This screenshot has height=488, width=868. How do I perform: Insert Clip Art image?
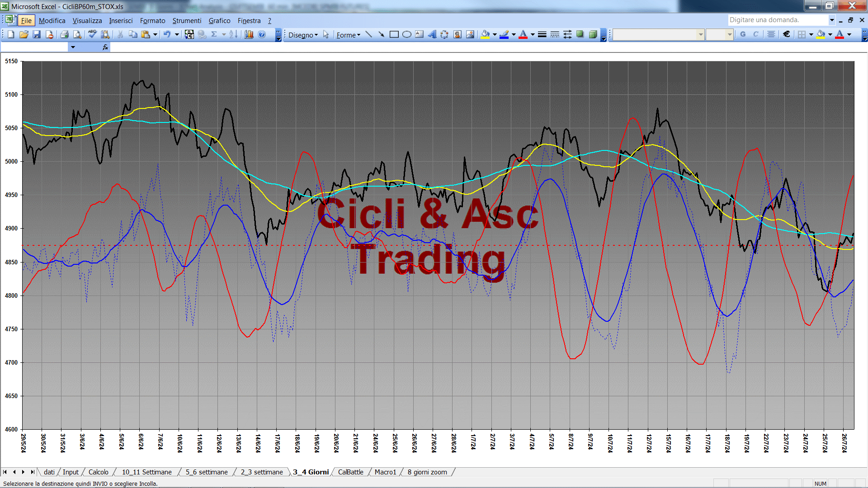(x=458, y=35)
